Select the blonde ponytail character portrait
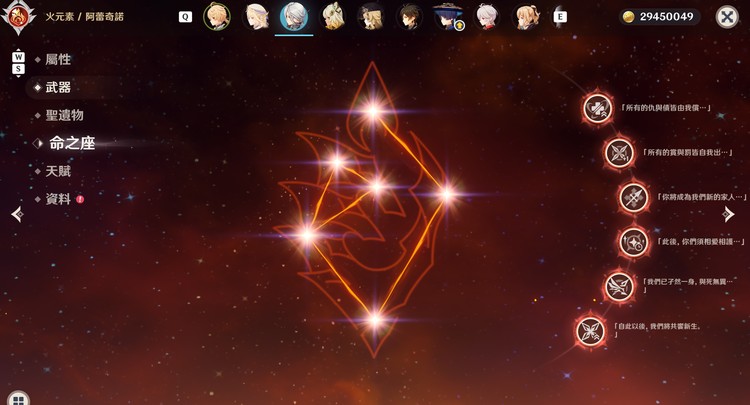 [x=525, y=16]
